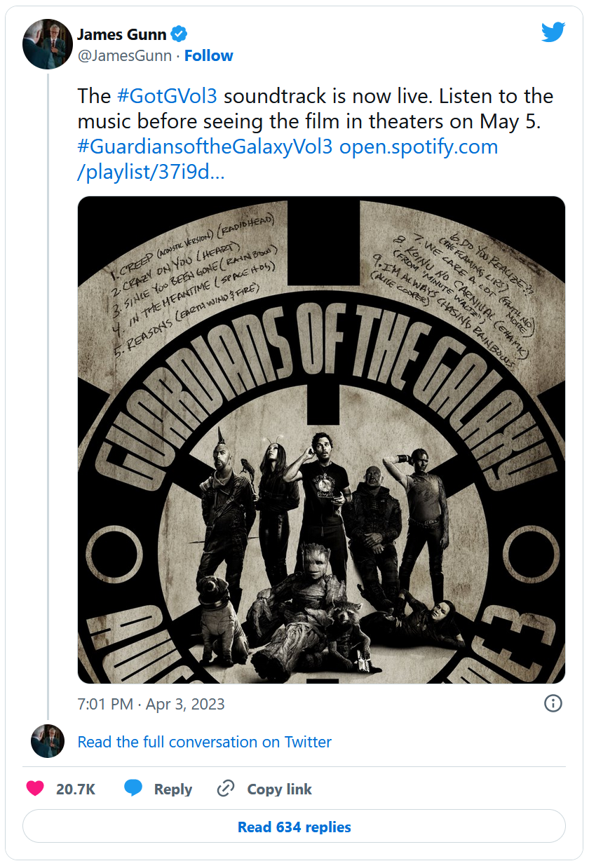Click the @JamesGunn handle
The image size is (589, 868).
point(124,56)
